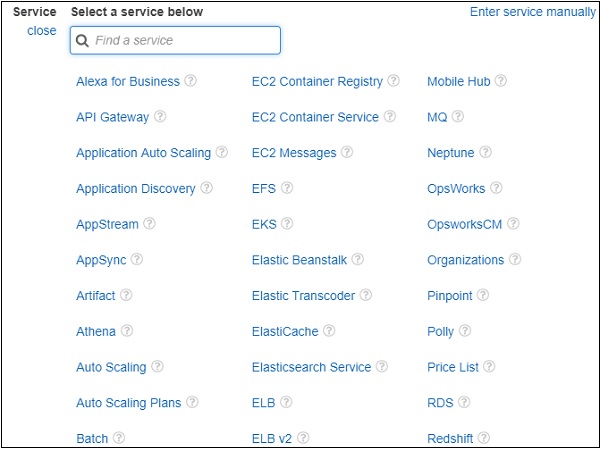
Task: Click help icon beside Mobile Hub
Action: click(x=501, y=82)
